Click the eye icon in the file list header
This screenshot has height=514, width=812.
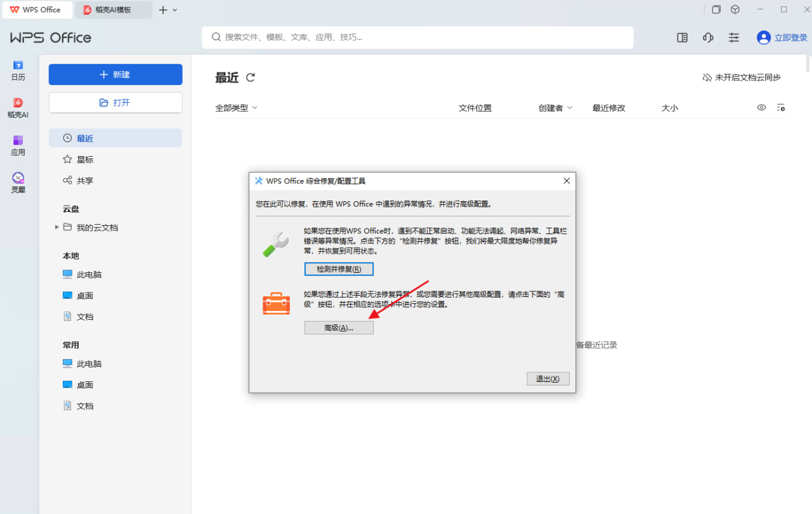762,108
